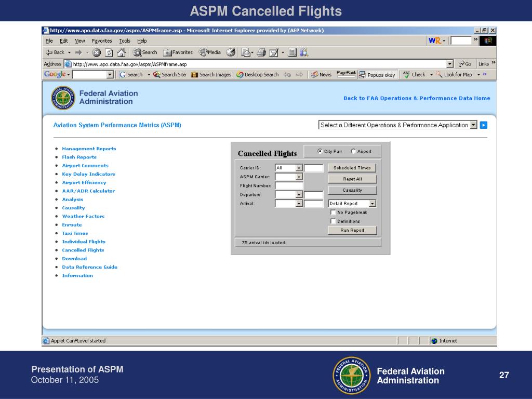Go to the Home page icon
532x399 pixels.
[121, 52]
